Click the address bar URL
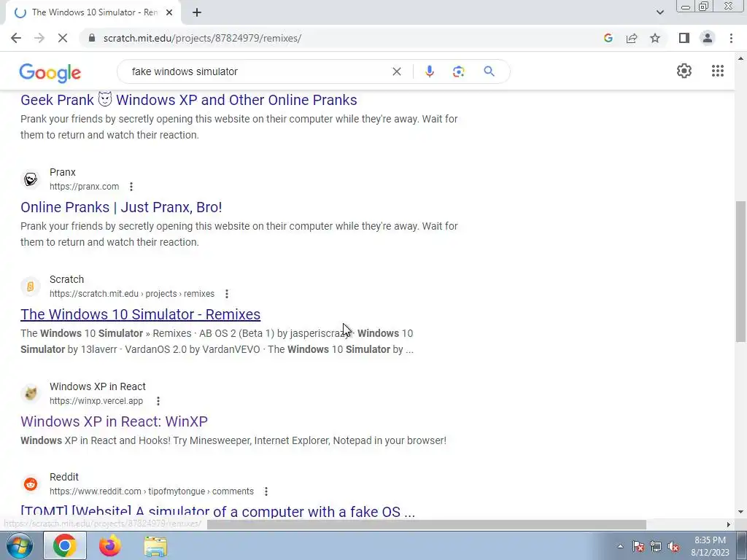 tap(202, 38)
